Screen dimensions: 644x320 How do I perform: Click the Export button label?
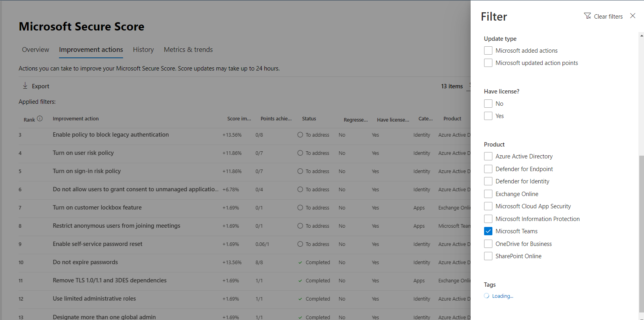[x=41, y=86]
